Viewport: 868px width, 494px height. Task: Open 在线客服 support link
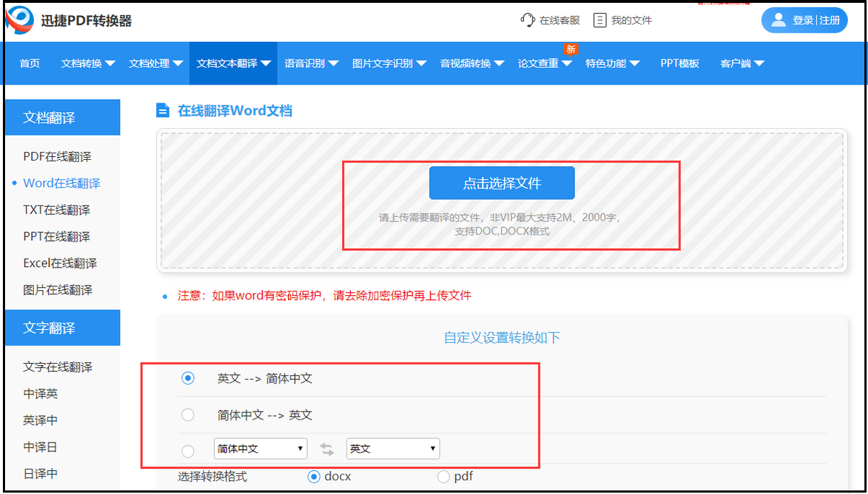click(560, 20)
